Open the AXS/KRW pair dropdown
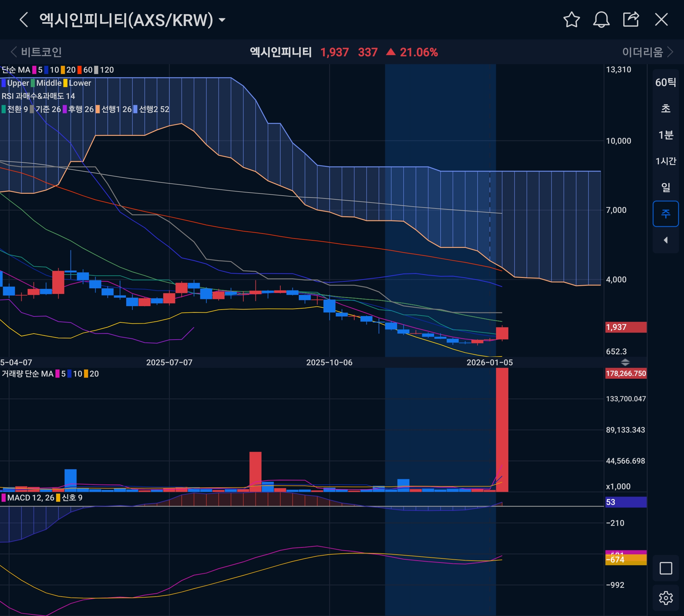The height and width of the screenshot is (616, 684). (x=222, y=20)
